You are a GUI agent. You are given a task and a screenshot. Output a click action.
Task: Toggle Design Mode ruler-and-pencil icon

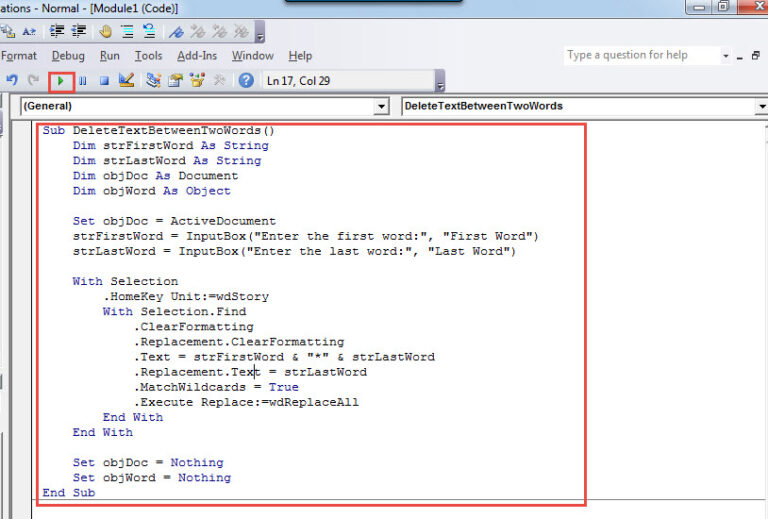[126, 80]
